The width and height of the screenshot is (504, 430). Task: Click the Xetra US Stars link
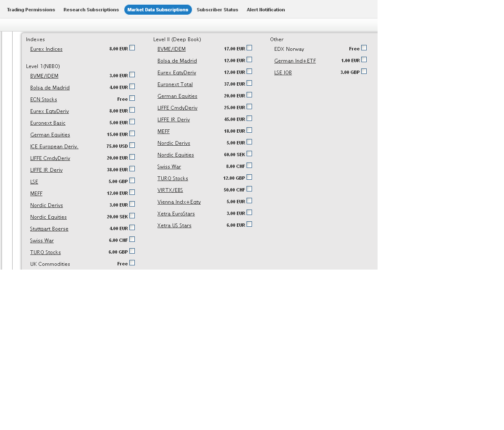[x=174, y=225]
